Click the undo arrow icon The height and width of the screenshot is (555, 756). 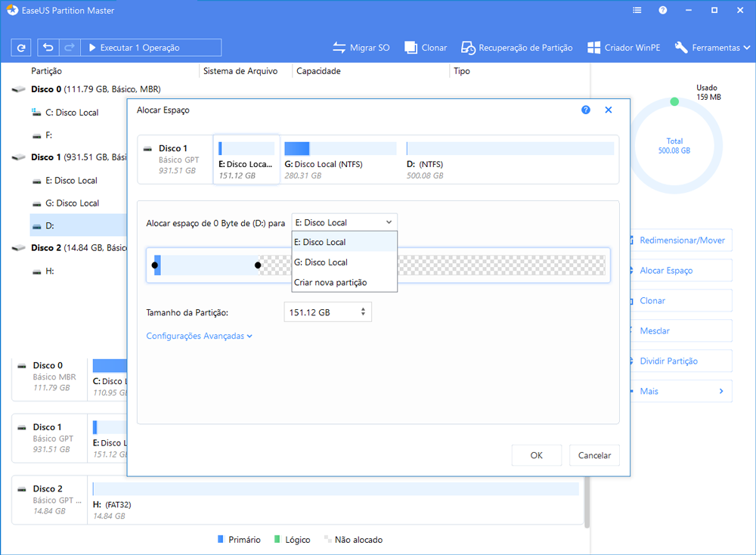49,48
